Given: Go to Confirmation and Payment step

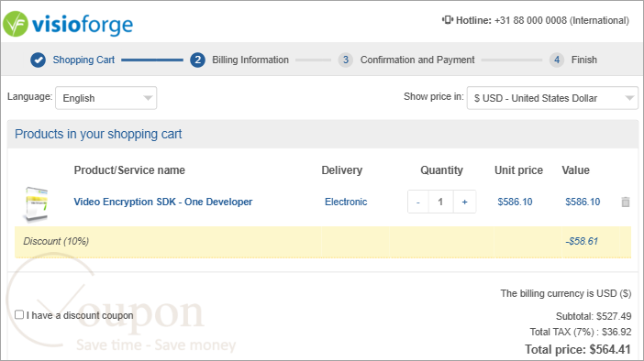Looking at the screenshot, I should (x=417, y=60).
